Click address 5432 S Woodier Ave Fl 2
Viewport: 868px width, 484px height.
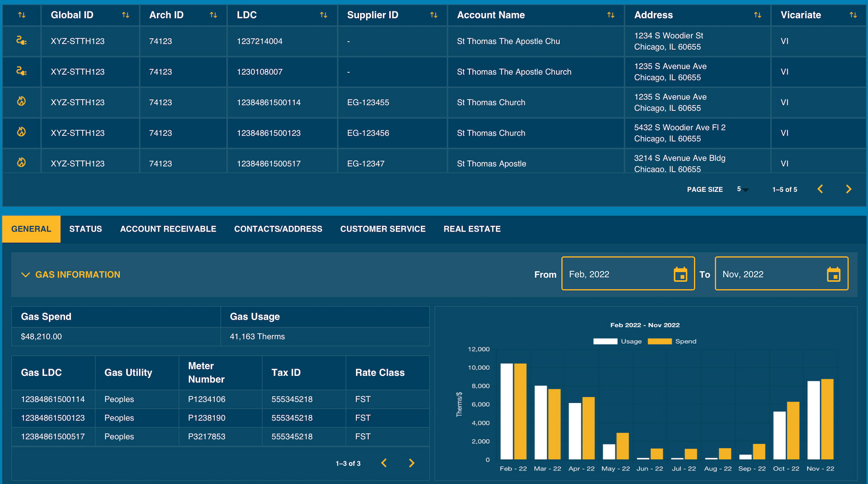pyautogui.click(x=680, y=127)
